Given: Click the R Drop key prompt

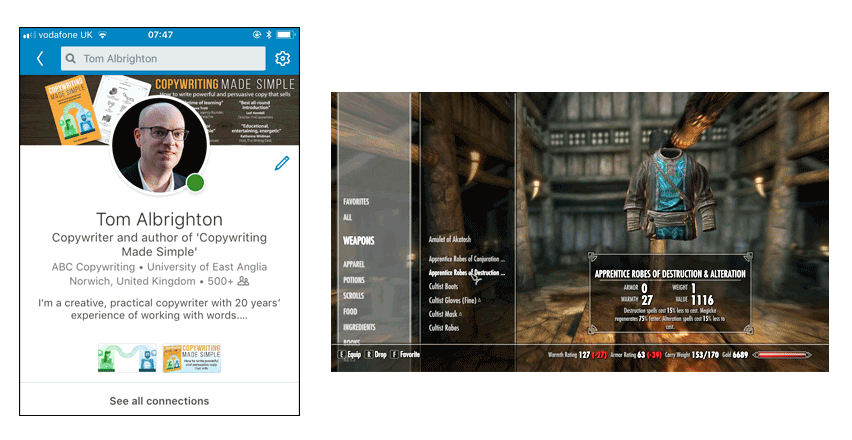Looking at the screenshot, I should (x=375, y=354).
